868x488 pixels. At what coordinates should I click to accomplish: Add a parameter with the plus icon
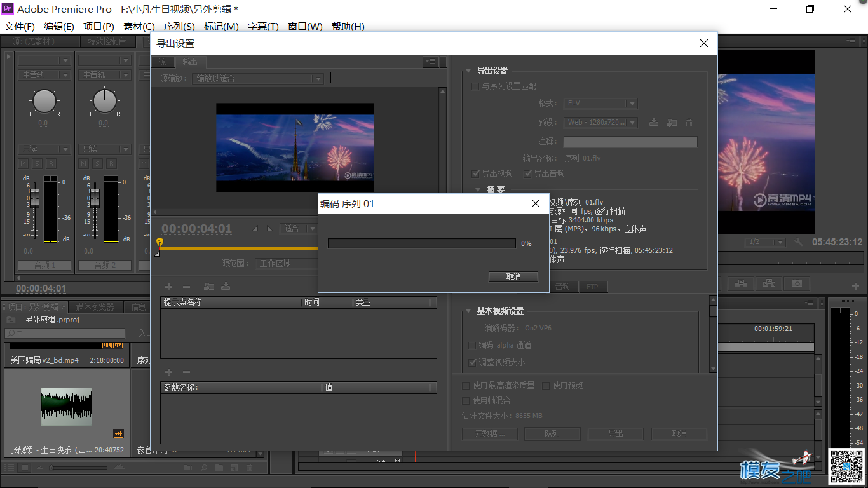click(x=169, y=372)
